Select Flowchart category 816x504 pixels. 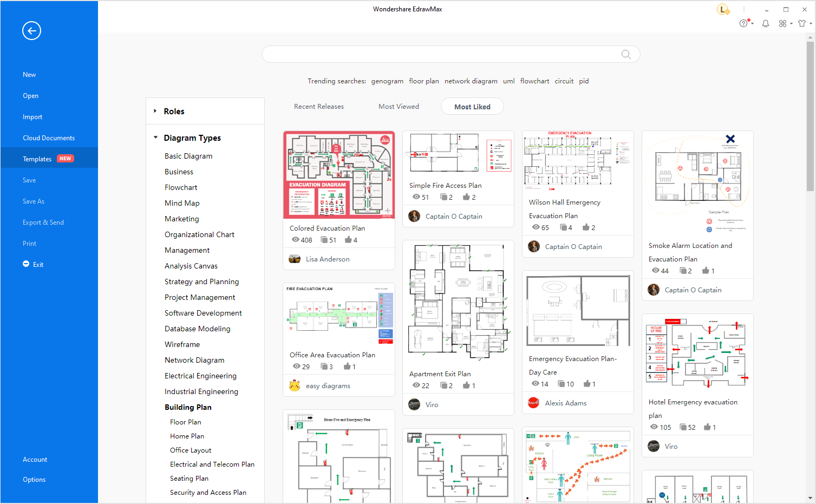[x=181, y=187]
